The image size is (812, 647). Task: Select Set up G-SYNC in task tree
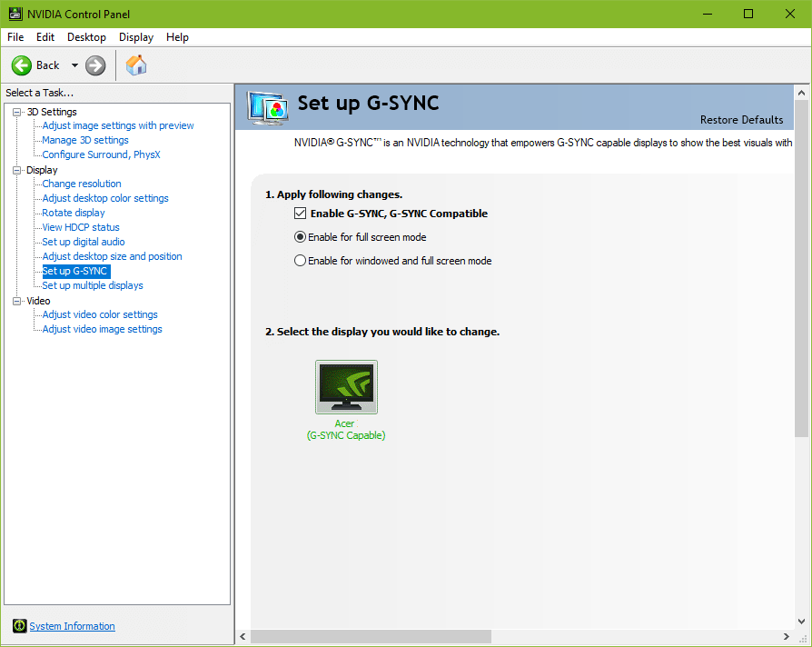[76, 271]
